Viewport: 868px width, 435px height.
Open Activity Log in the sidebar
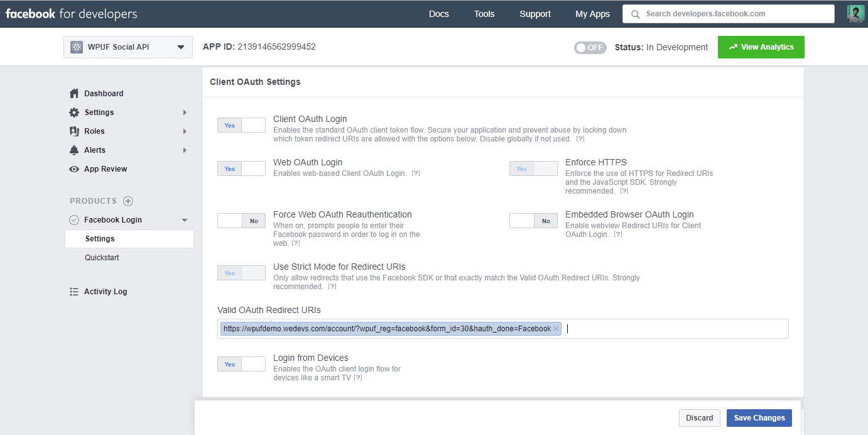[106, 292]
